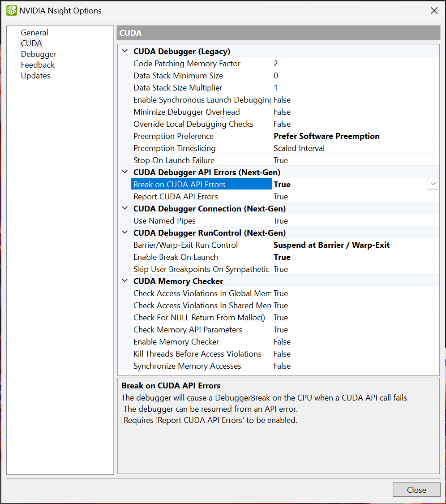Collapse CUDA Debugger API Errors section

(x=124, y=172)
